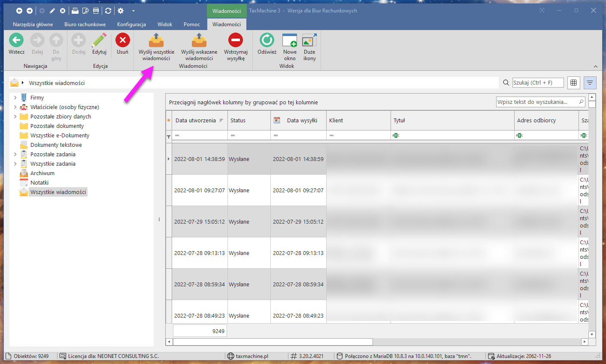This screenshot has width=606, height=364.
Task: Click the Wstecz back navigation icon
Action: [16, 41]
